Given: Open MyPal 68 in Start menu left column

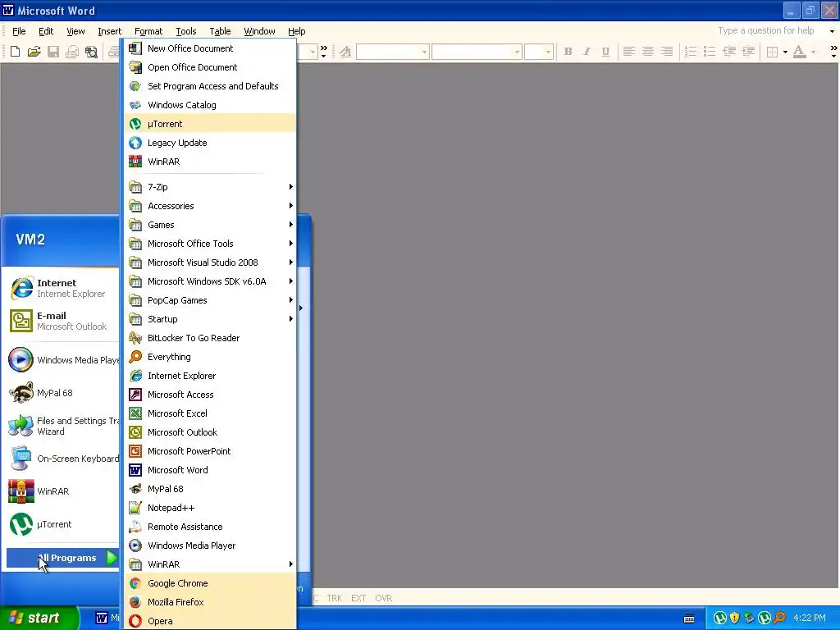Looking at the screenshot, I should (62, 393).
